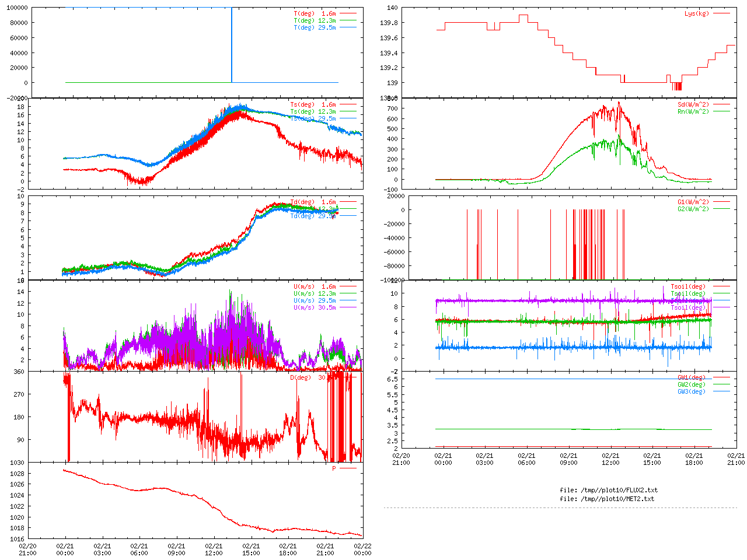The image size is (747, 560).
Task: Click the green Rn(W/m^2) legend line
Action: point(721,111)
